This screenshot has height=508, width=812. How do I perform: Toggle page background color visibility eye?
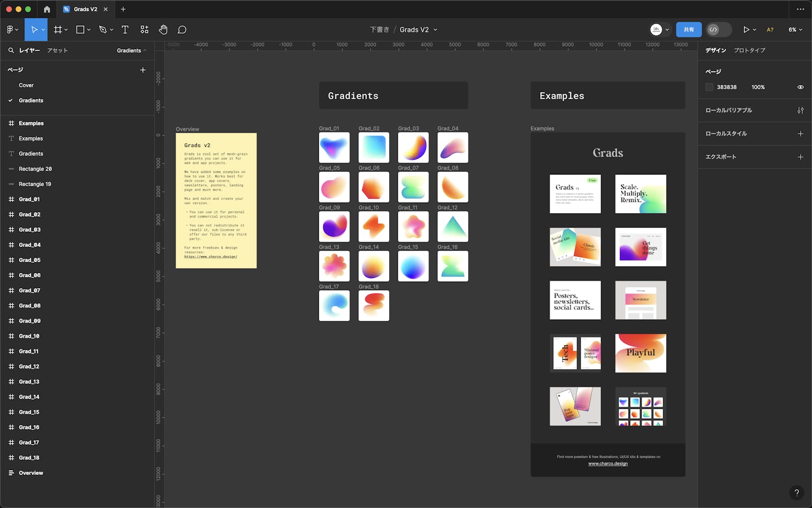(800, 87)
